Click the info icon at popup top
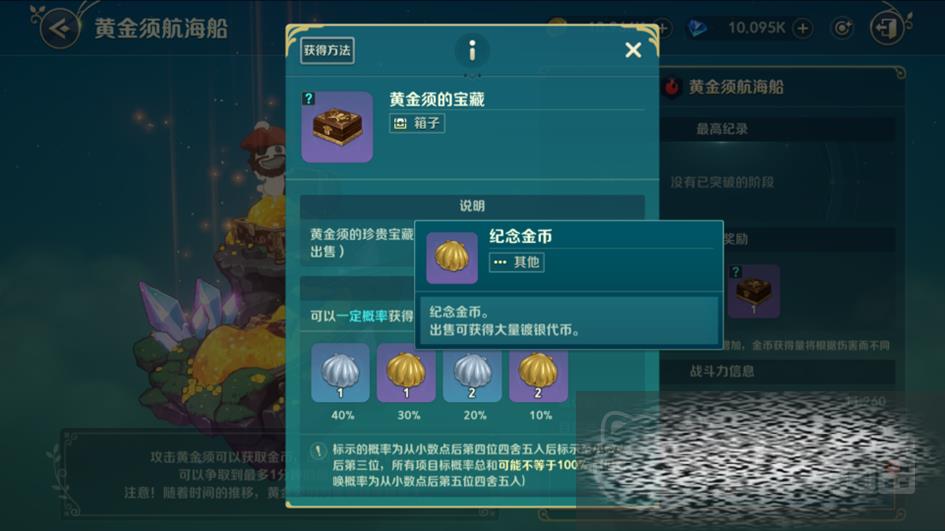The height and width of the screenshot is (531, 945). point(472,50)
